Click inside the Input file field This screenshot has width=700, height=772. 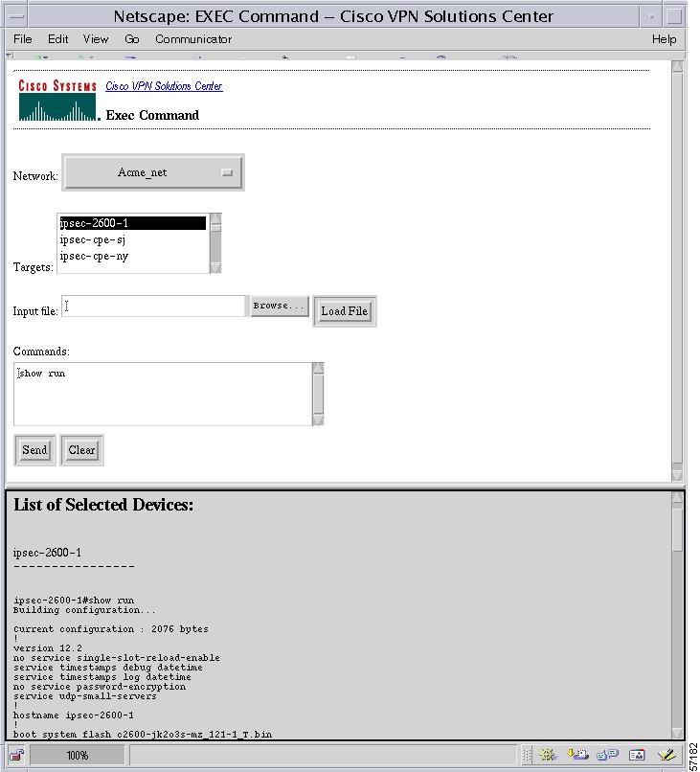click(x=153, y=307)
